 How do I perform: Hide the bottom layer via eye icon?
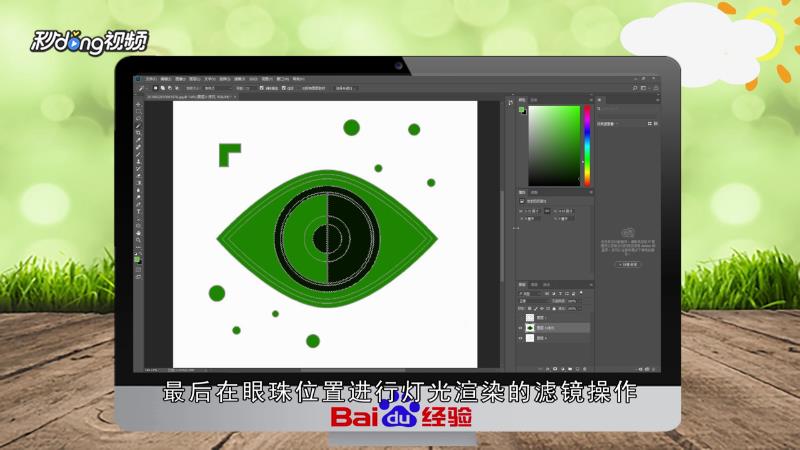coord(520,338)
